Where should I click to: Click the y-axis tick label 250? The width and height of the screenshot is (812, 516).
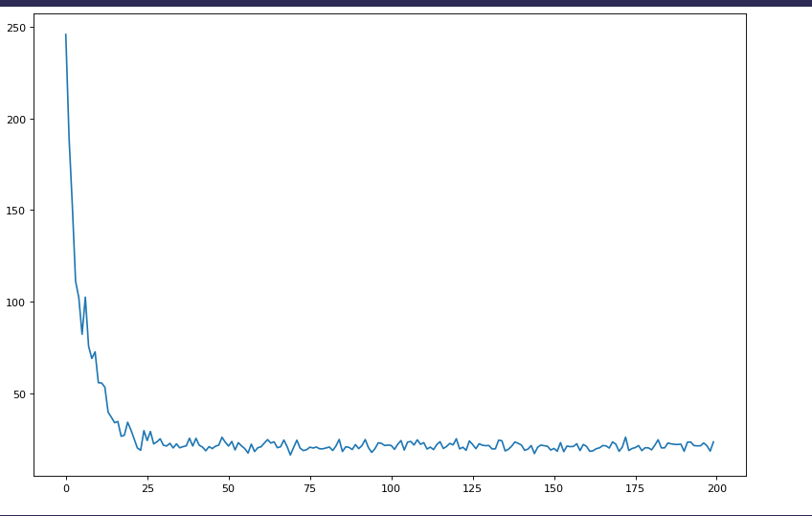pos(16,28)
